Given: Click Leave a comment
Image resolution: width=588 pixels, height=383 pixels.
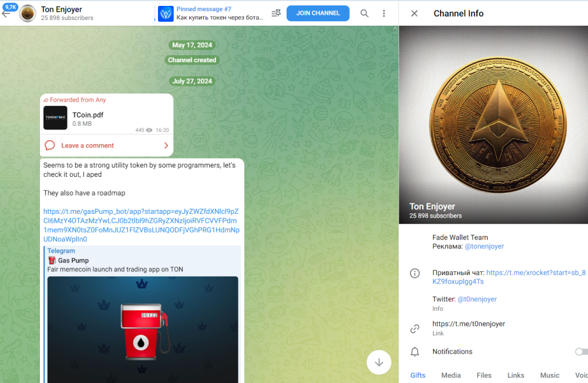Looking at the screenshot, I should (x=88, y=146).
